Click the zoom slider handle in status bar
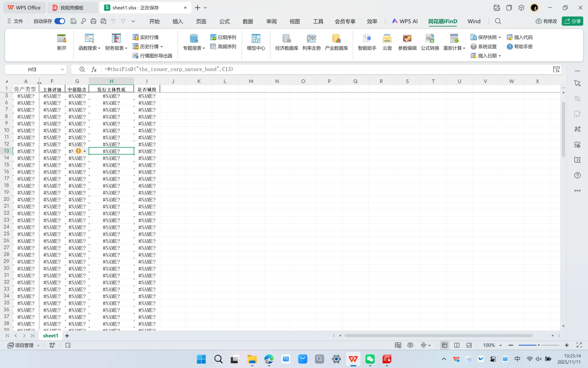This screenshot has width=588, height=368. pyautogui.click(x=539, y=345)
